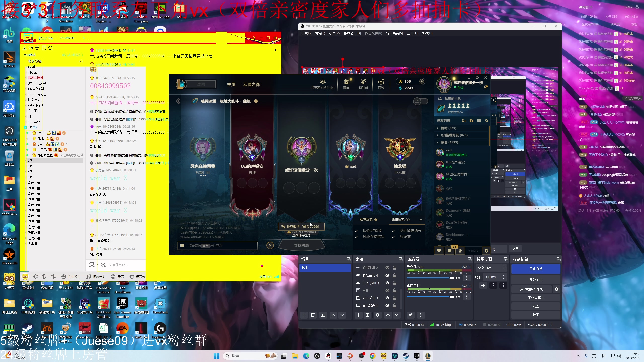Click the round X cancel icon by 寻找对局
644x362 pixels.
tap(270, 245)
